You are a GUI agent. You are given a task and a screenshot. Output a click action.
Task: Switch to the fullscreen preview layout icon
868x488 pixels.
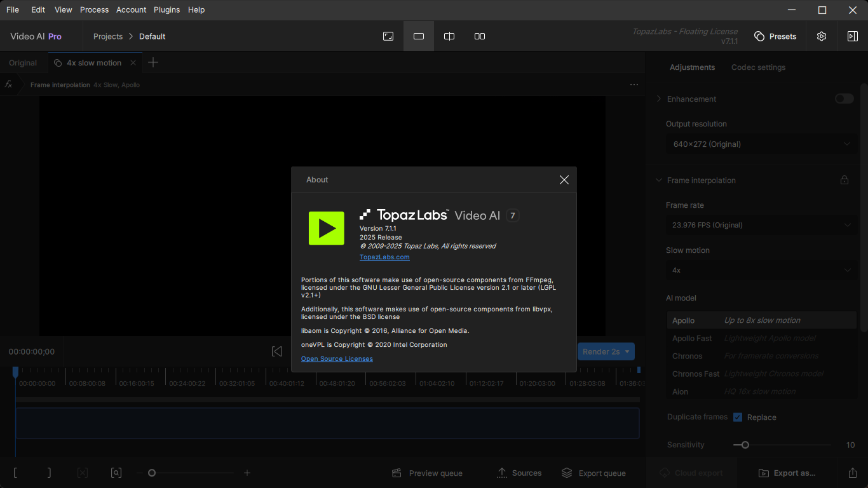coord(388,36)
